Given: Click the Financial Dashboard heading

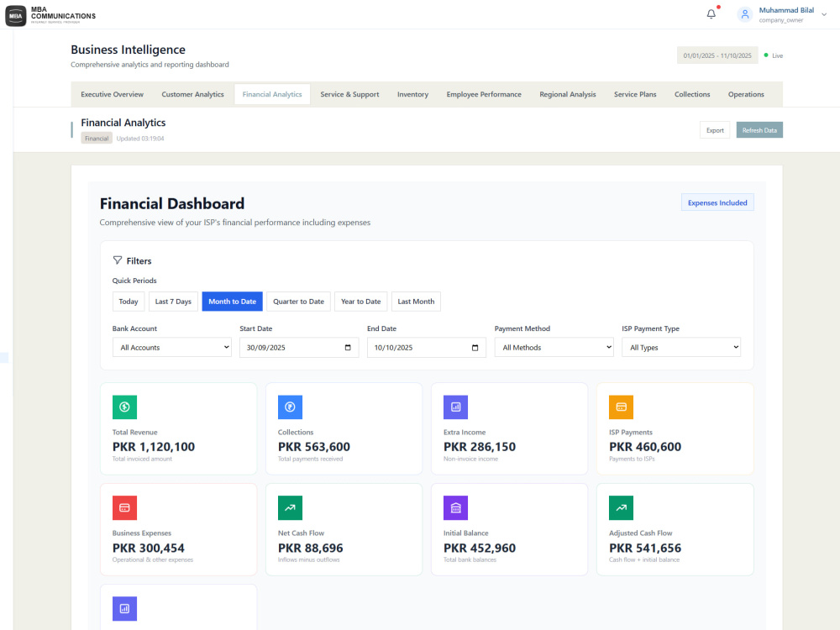Looking at the screenshot, I should pos(172,203).
